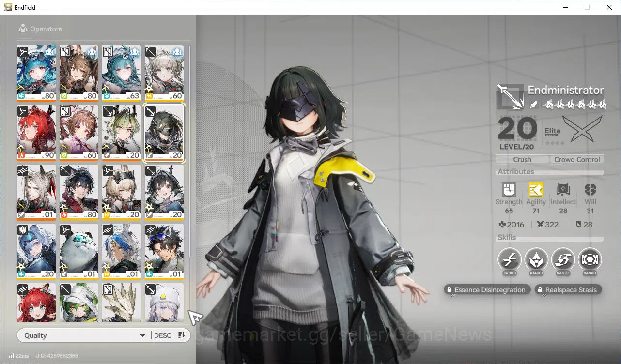Select the brown-haired level 80 operator card
The height and width of the screenshot is (364, 621).
79,74
